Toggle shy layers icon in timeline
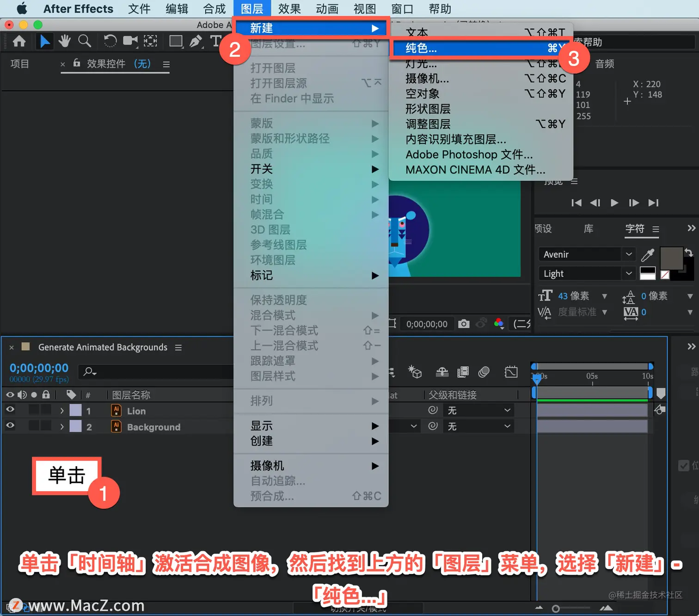Screen dimensions: 699x616 pos(442,371)
